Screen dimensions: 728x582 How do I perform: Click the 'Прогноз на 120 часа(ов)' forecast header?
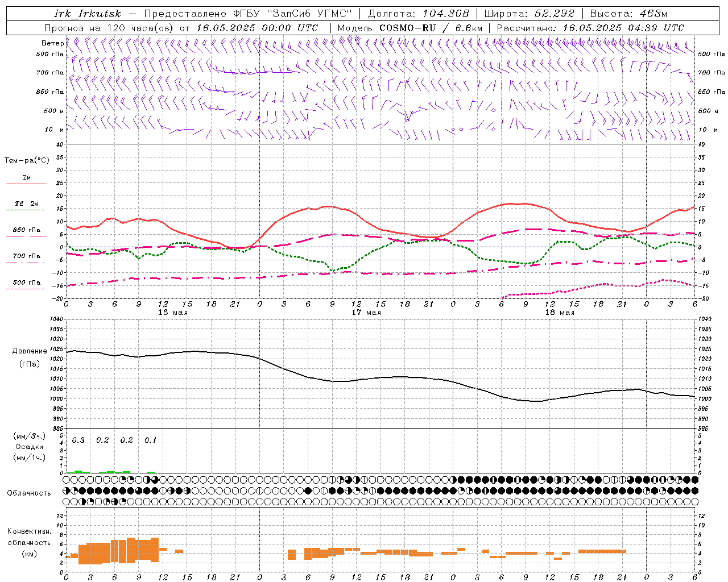109,28
